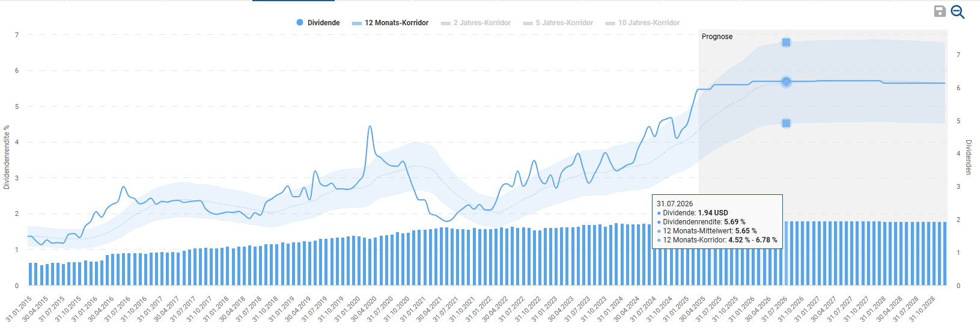
Task: Hide the 12 Monats-Korridor series
Action: (390, 23)
